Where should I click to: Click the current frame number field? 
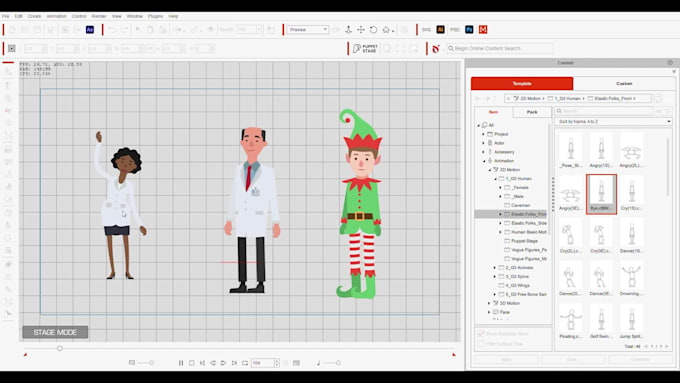point(262,363)
